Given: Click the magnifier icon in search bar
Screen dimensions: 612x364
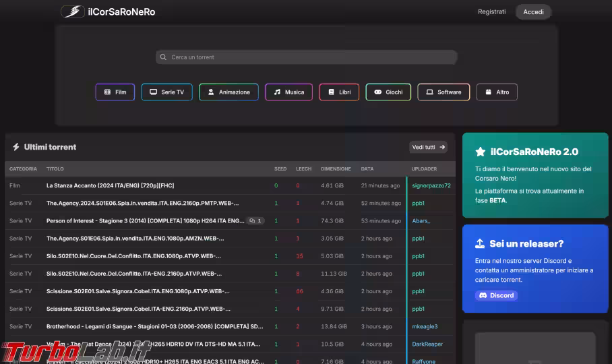Looking at the screenshot, I should coord(163,57).
